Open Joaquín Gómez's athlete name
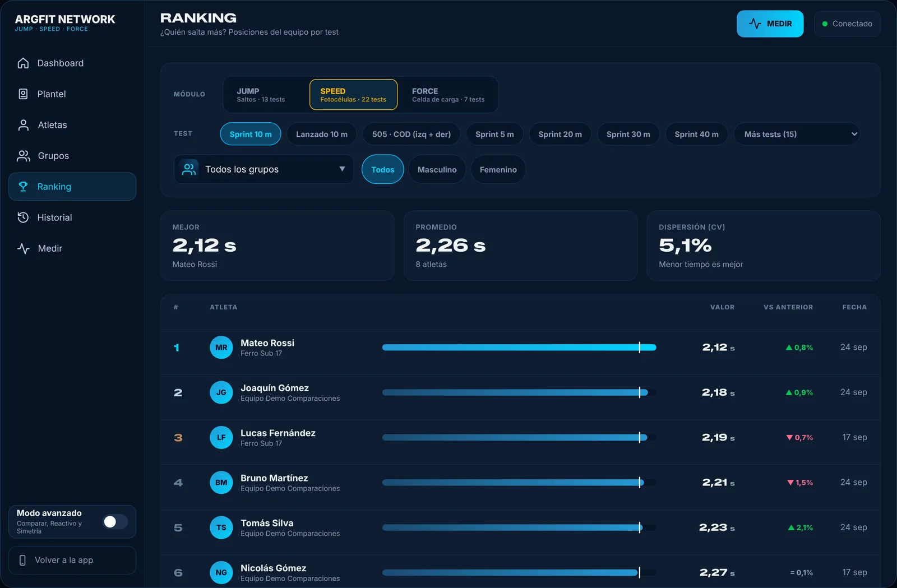 [x=275, y=388]
